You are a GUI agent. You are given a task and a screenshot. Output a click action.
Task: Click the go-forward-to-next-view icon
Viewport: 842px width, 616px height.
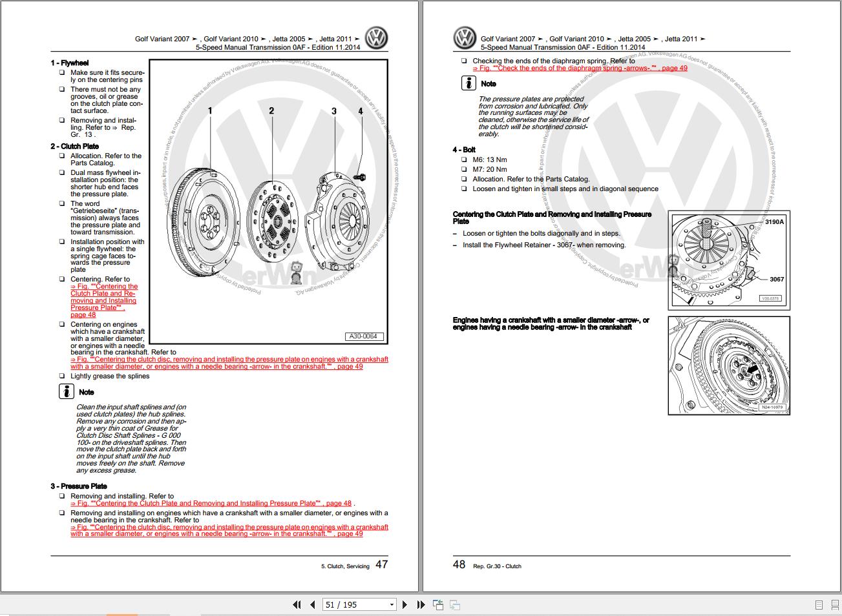click(455, 605)
